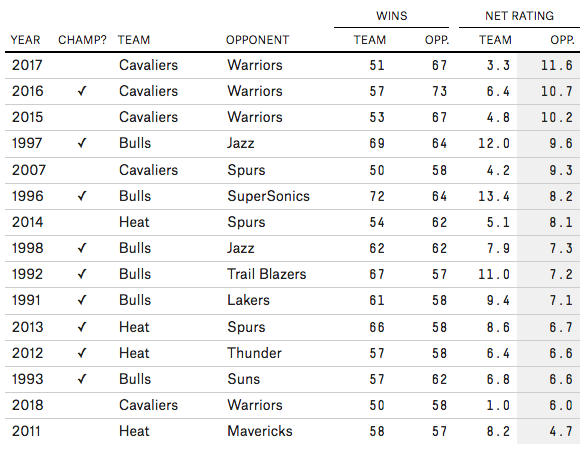This screenshot has width=587, height=449.
Task: Select the SuperSonics opponent cell
Action: click(268, 196)
